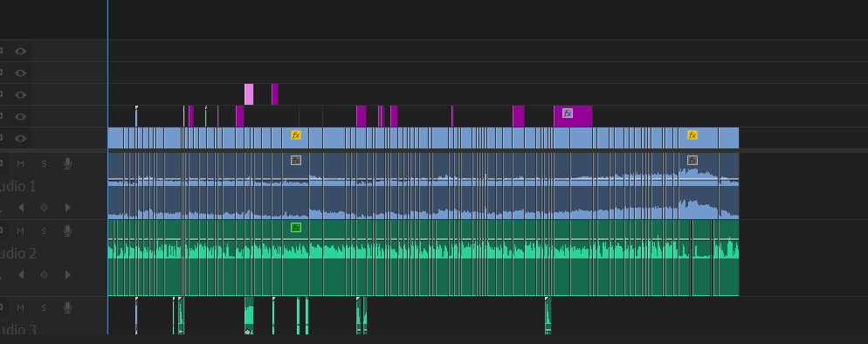This screenshot has width=868, height=344.
Task: Click the right gray fx badge on Audio 1
Action: coord(692,161)
